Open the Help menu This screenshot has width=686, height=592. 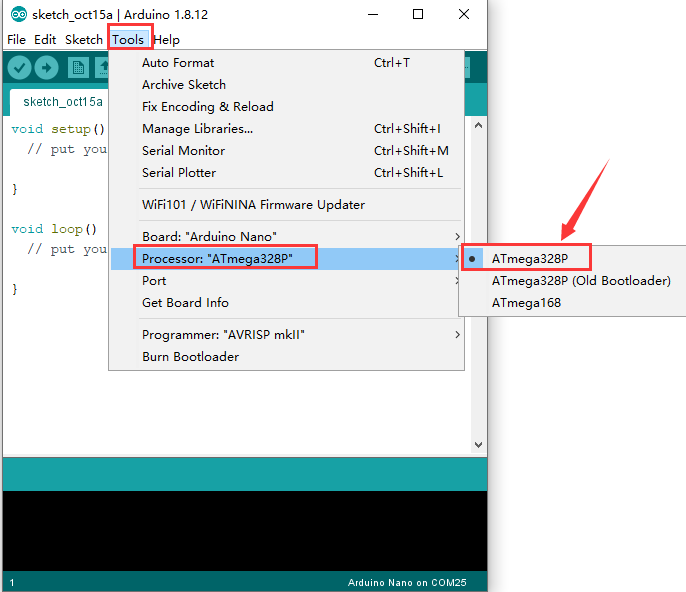pyautogui.click(x=167, y=40)
